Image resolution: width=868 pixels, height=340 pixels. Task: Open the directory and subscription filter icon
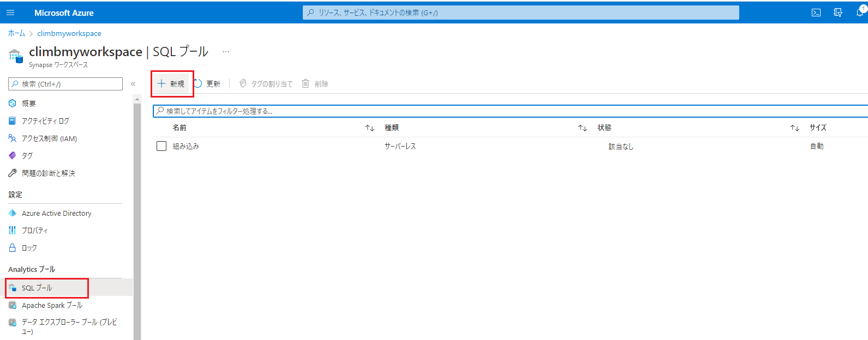838,13
